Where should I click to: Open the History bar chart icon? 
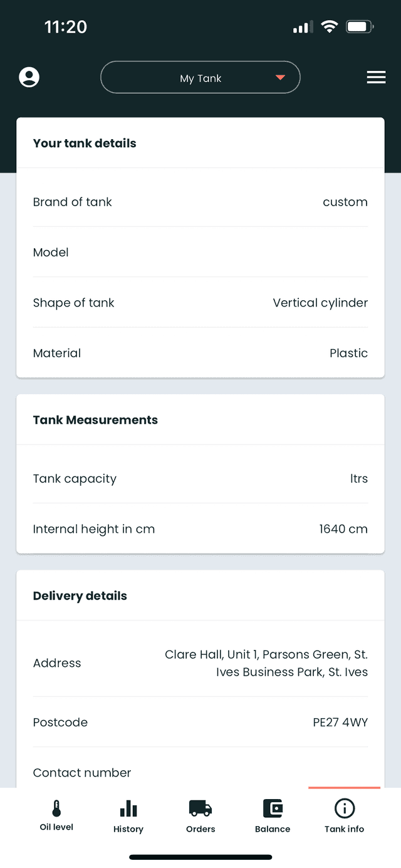point(128,808)
